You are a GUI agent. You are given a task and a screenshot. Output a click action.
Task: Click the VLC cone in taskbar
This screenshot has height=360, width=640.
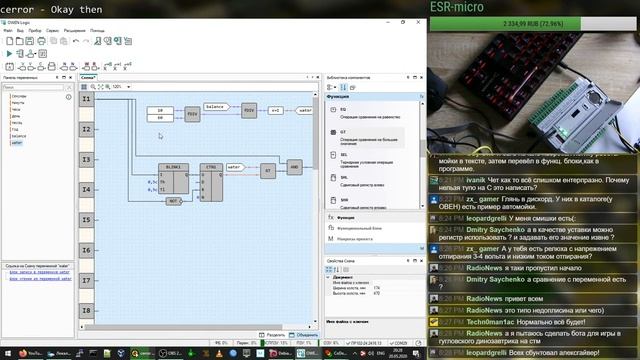click(219, 353)
